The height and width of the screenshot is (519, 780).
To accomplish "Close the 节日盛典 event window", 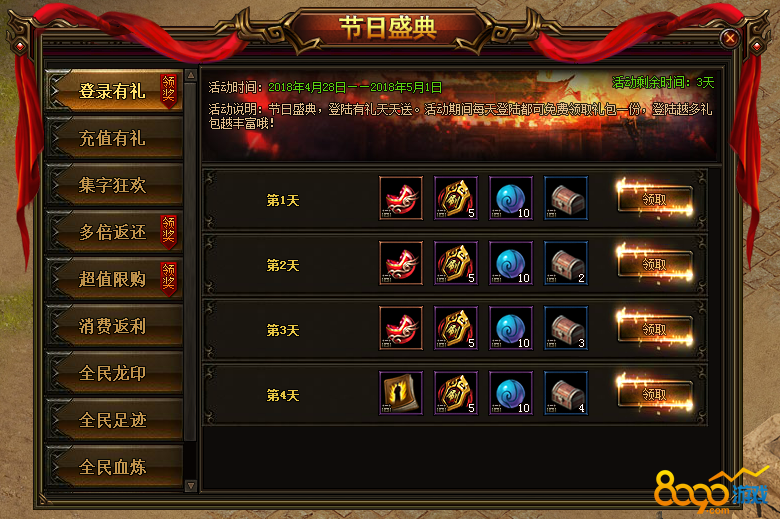I will click(730, 38).
